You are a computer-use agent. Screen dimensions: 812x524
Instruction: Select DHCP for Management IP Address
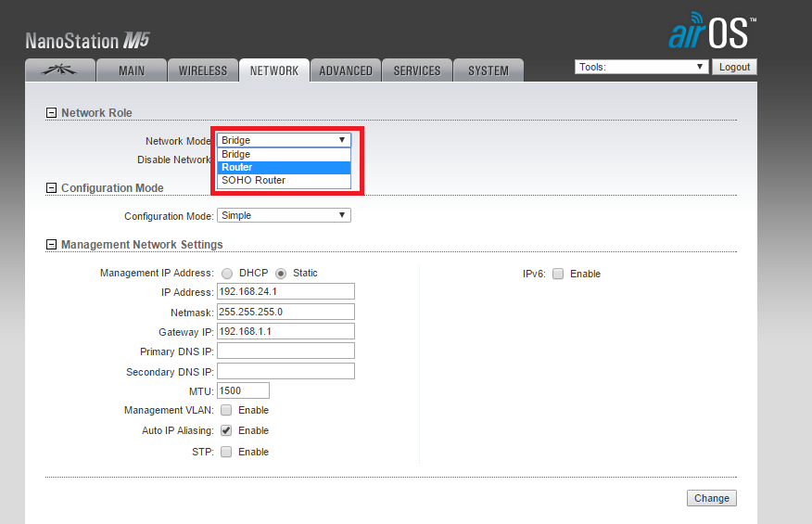[227, 274]
